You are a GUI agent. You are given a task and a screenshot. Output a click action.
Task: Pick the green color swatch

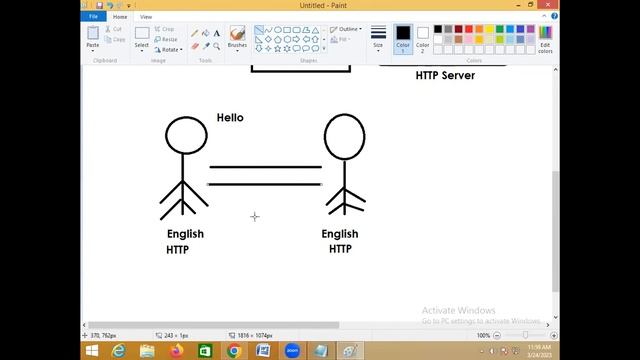[x=500, y=29]
